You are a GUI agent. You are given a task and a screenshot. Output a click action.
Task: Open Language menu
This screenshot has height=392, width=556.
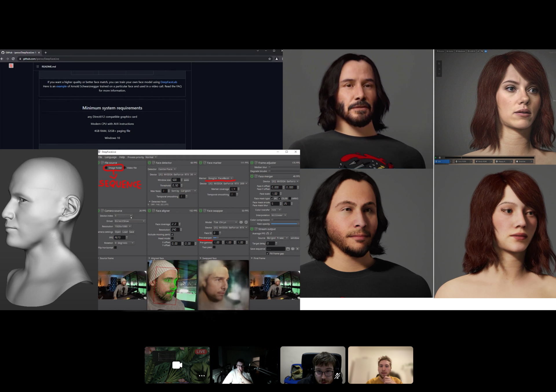[x=111, y=157]
